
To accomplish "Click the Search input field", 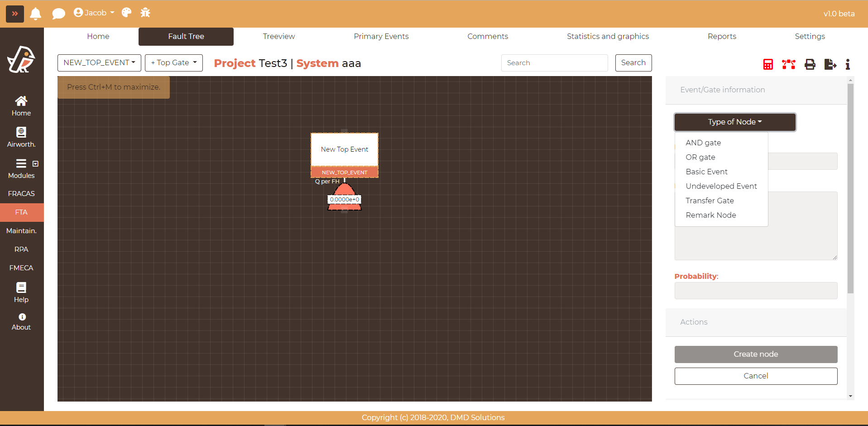I will coord(554,63).
